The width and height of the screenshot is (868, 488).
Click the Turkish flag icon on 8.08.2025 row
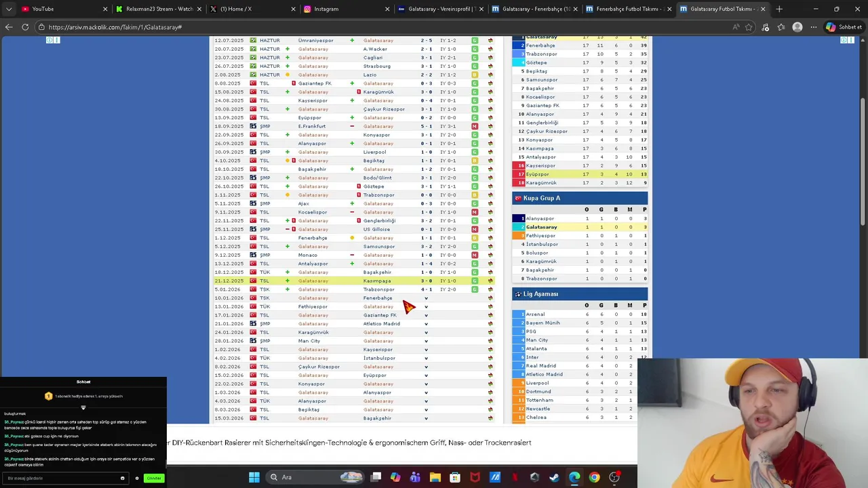coord(253,83)
